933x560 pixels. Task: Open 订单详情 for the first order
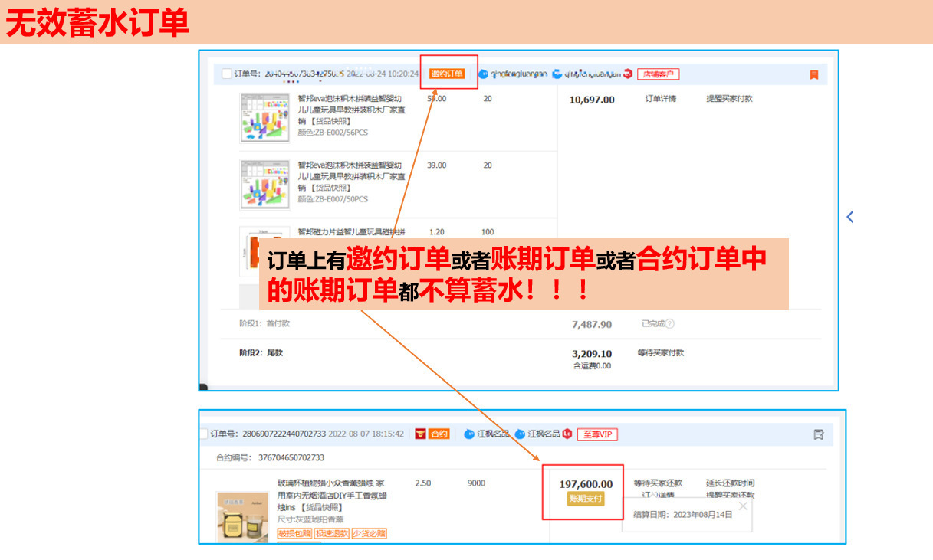coord(661,99)
